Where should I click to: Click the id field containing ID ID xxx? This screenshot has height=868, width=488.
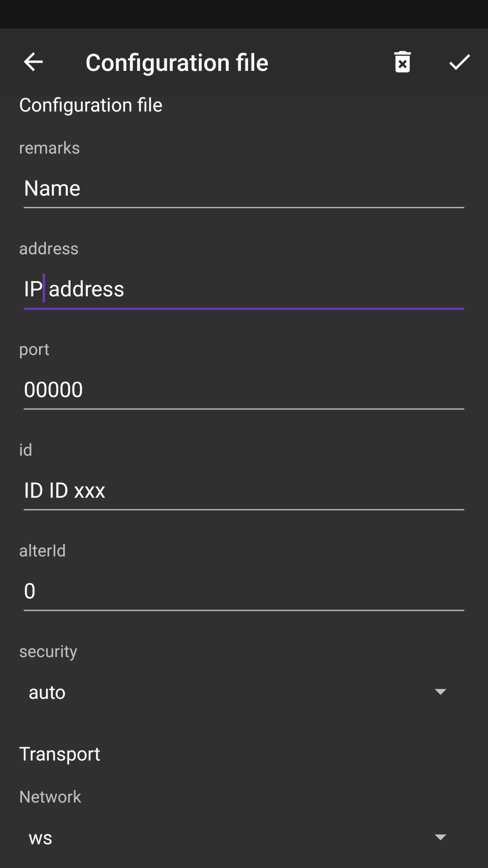click(244, 490)
